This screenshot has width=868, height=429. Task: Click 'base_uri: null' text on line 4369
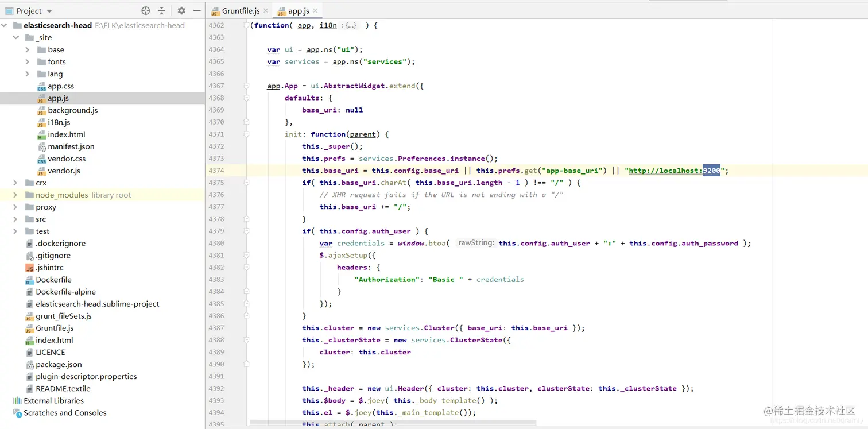tap(332, 110)
